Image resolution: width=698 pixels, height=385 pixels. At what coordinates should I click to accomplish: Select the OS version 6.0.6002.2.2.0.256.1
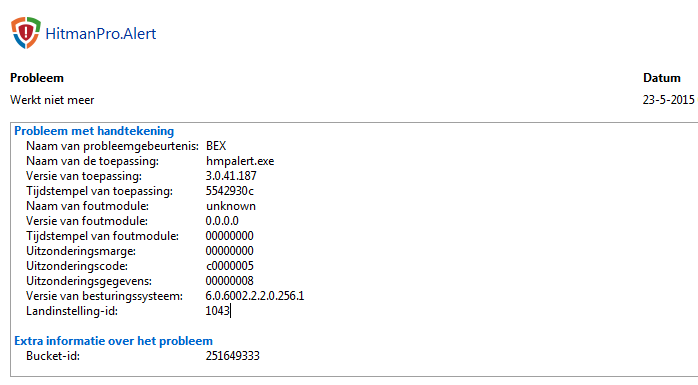point(255,296)
